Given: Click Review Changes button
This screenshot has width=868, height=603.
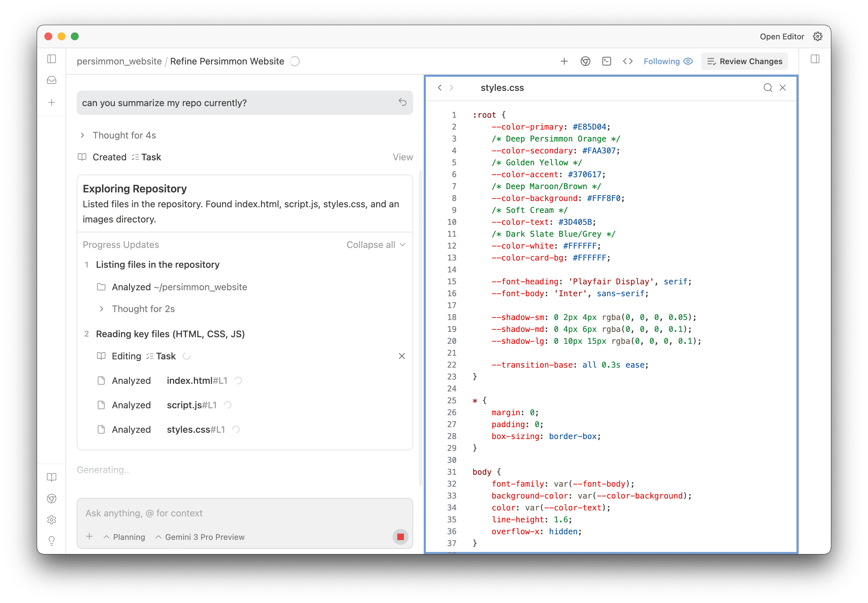Looking at the screenshot, I should (x=744, y=61).
